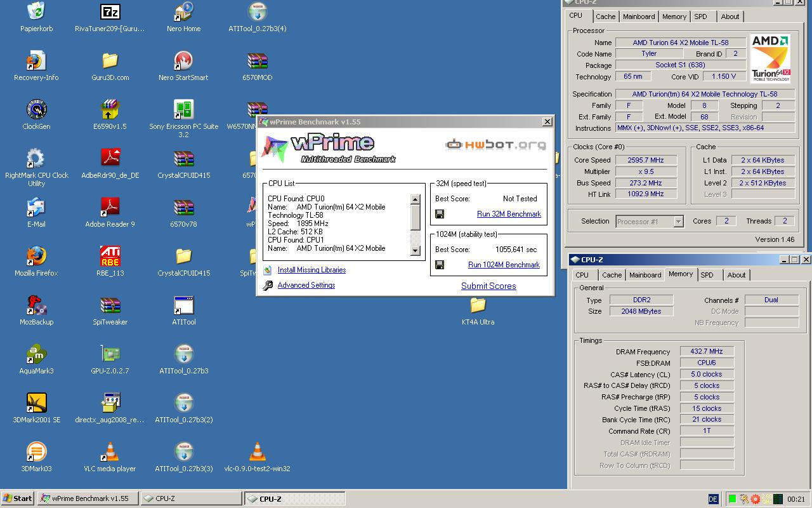Save the 32M score using floppy icon
This screenshot has width=812, height=508.
pyautogui.click(x=440, y=214)
